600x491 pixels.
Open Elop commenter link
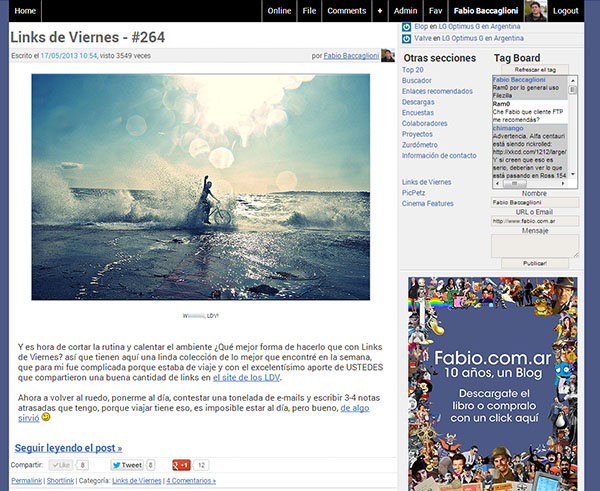pyautogui.click(x=421, y=26)
